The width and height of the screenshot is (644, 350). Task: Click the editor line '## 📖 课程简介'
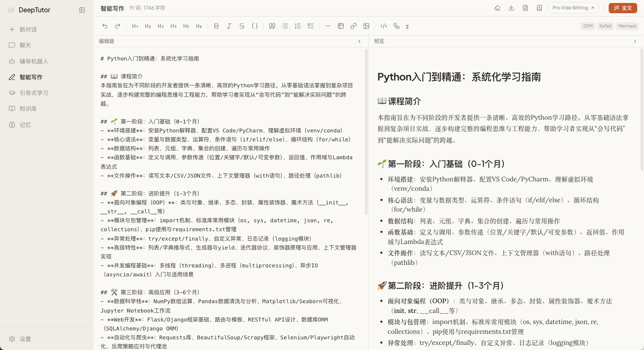122,76
